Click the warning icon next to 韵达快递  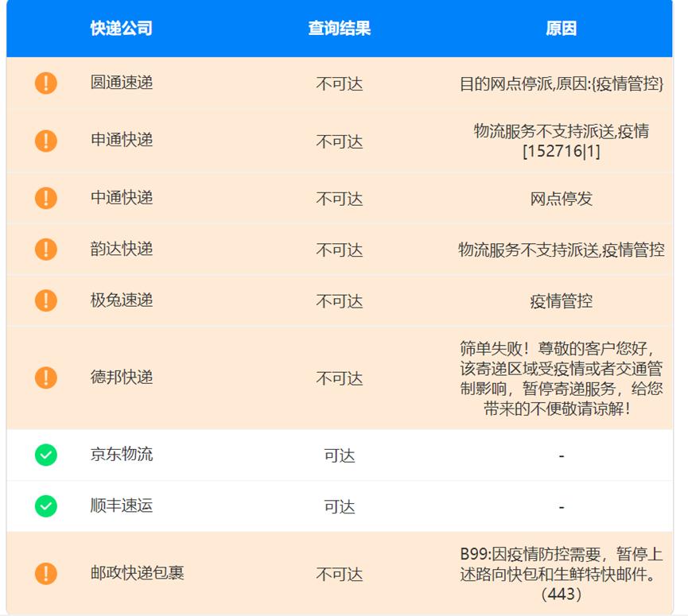[46, 250]
